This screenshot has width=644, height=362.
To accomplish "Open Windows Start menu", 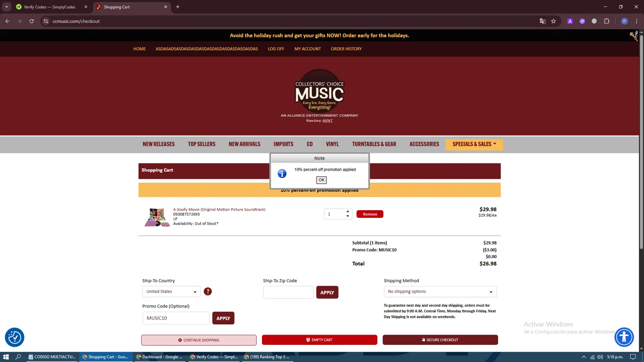I will click(6, 357).
